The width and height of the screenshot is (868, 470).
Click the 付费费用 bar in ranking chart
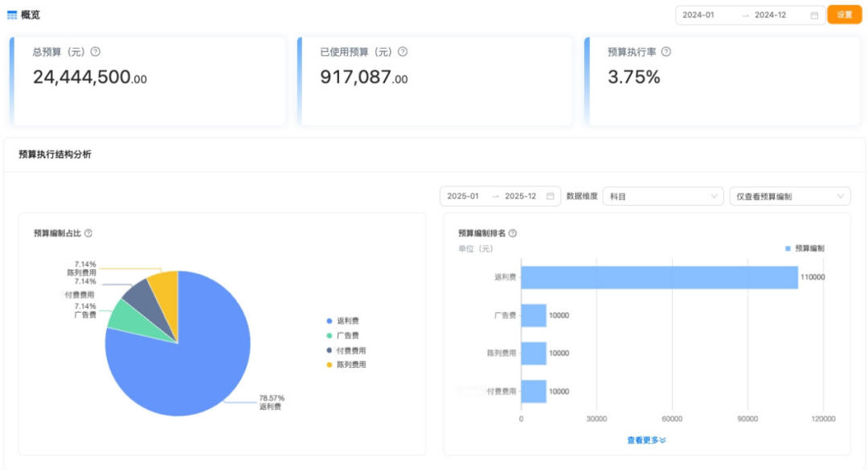click(x=534, y=391)
